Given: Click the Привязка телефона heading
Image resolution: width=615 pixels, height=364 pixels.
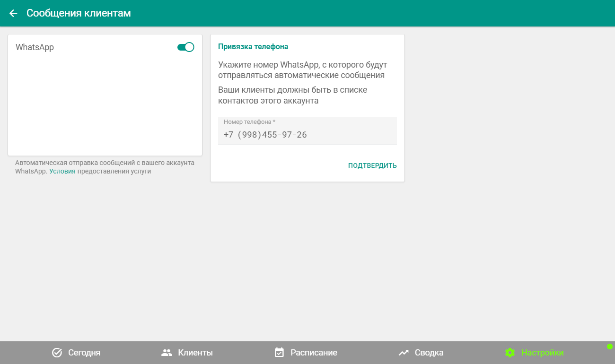Looking at the screenshot, I should point(253,47).
